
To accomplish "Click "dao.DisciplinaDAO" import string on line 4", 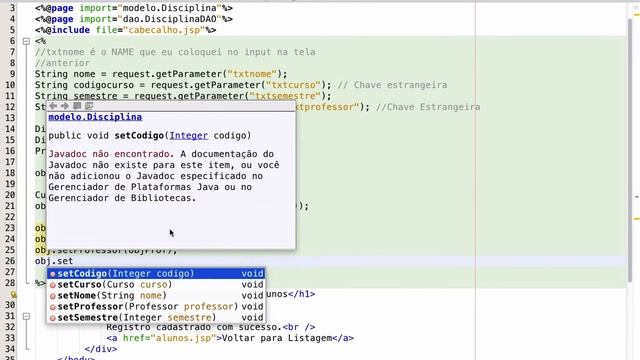I will tap(169, 19).
